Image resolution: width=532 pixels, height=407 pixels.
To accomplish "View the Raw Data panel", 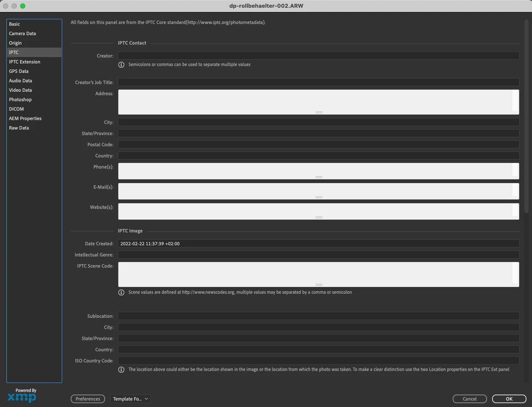I will pyautogui.click(x=34, y=128).
